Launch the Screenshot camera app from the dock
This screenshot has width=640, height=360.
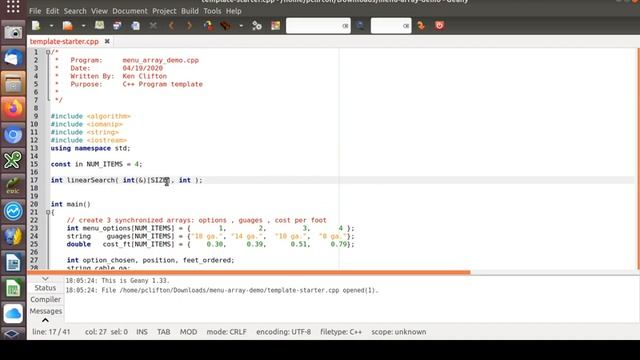pyautogui.click(x=13, y=32)
